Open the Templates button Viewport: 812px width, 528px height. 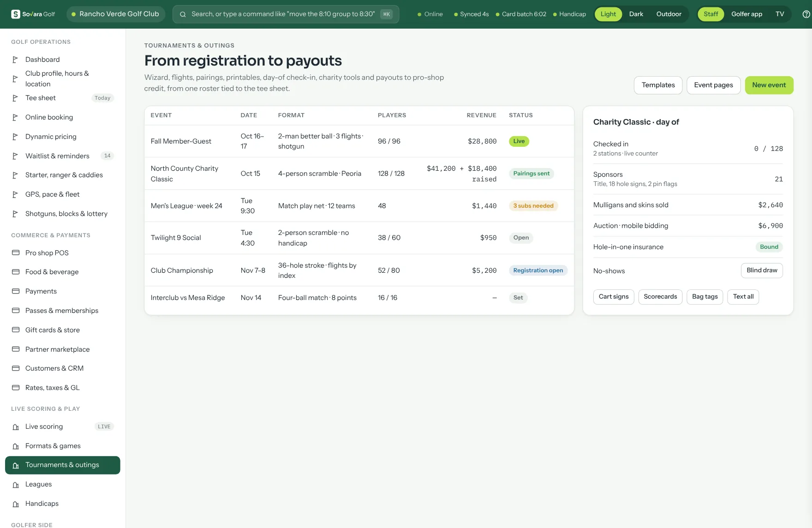point(658,85)
